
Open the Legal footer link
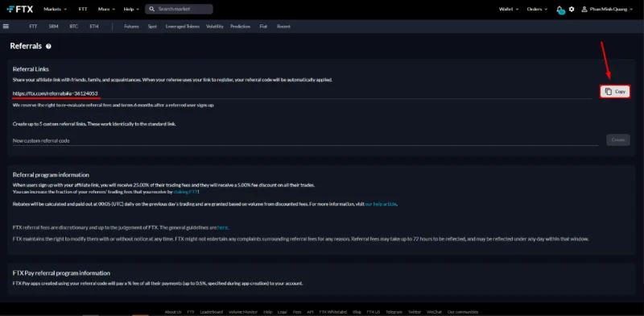(283, 312)
